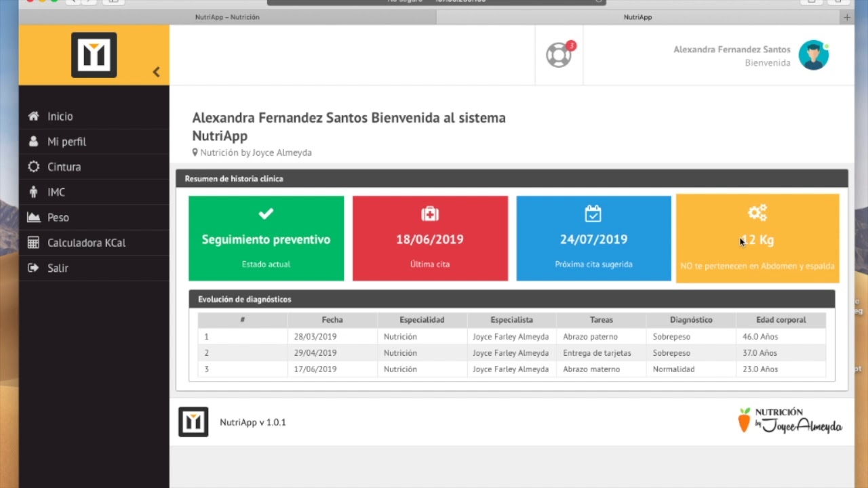868x488 pixels.
Task: Click the Especialidad column header
Action: coord(422,320)
